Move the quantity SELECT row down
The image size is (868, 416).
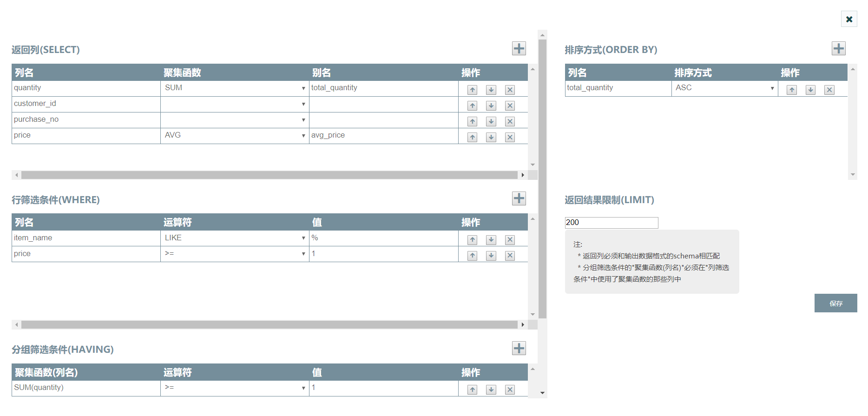[491, 90]
